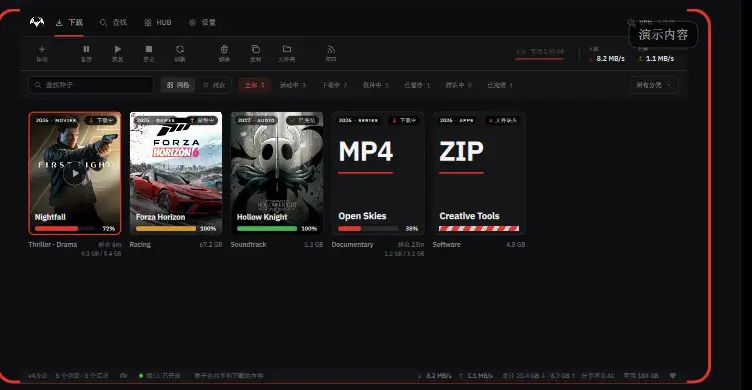Click the downloading status badge on Nightfall
Image resolution: width=752 pixels, height=390 pixels.
[x=101, y=120]
